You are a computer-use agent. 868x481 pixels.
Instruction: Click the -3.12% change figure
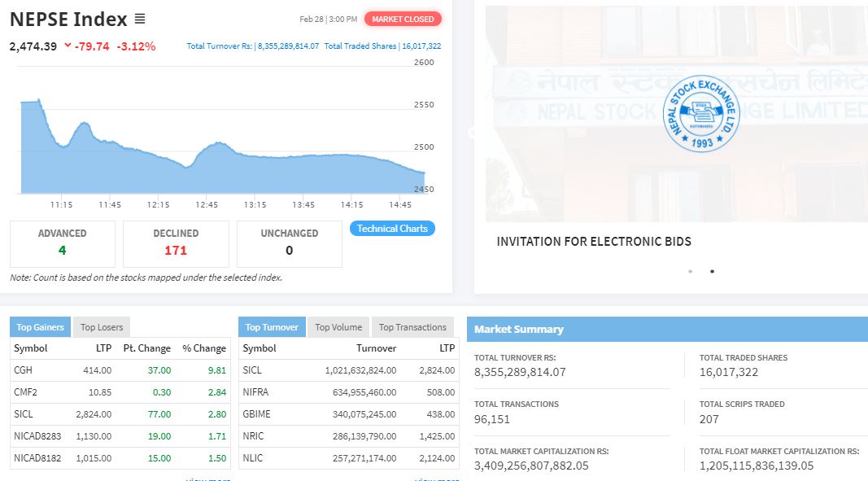[x=136, y=46]
